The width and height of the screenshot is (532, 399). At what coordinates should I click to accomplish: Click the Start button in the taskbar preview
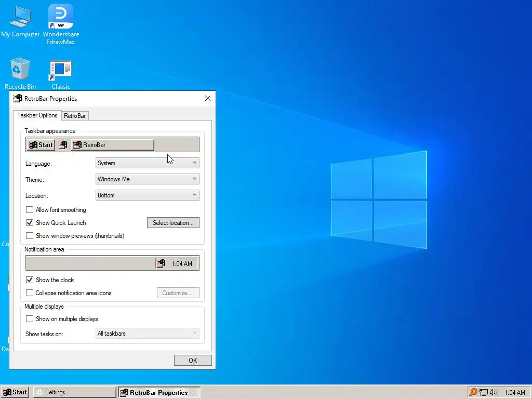pyautogui.click(x=41, y=145)
